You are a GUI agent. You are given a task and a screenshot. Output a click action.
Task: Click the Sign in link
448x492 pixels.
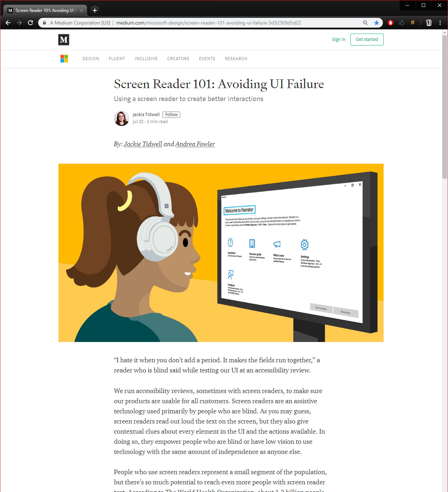[x=338, y=40]
